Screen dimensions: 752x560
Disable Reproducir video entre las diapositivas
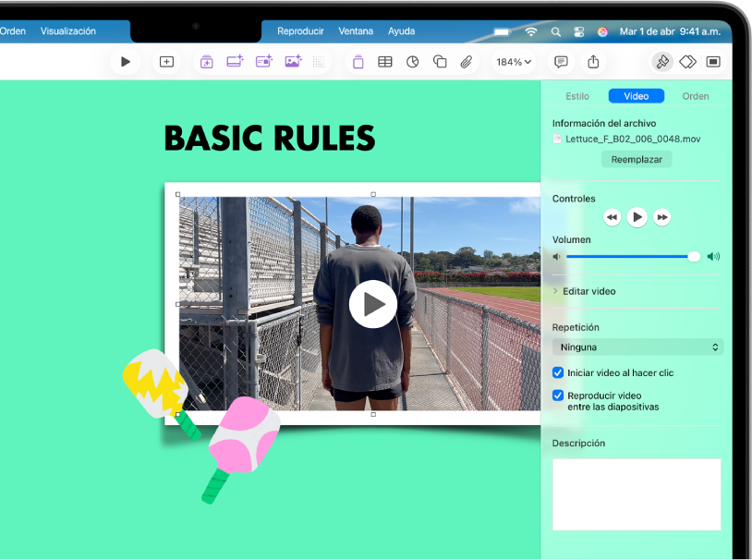pyautogui.click(x=557, y=395)
